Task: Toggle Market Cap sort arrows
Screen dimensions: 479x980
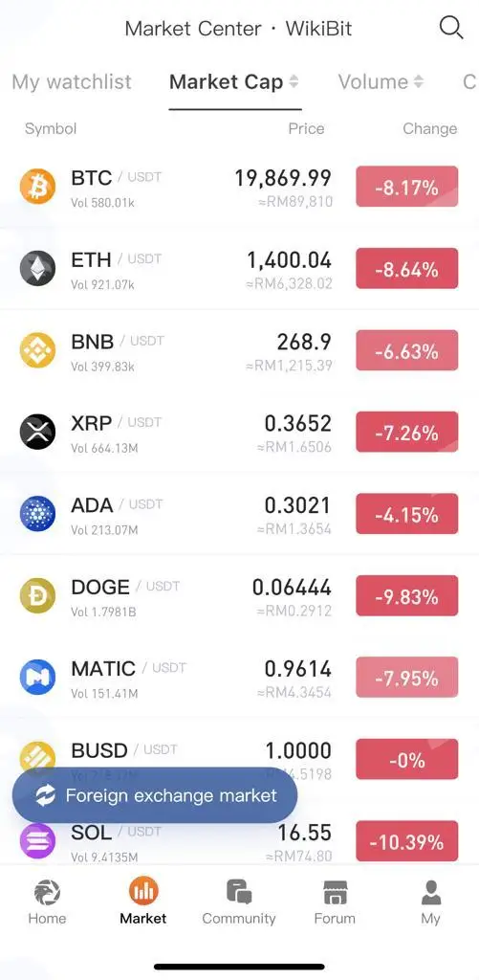Action: point(294,82)
